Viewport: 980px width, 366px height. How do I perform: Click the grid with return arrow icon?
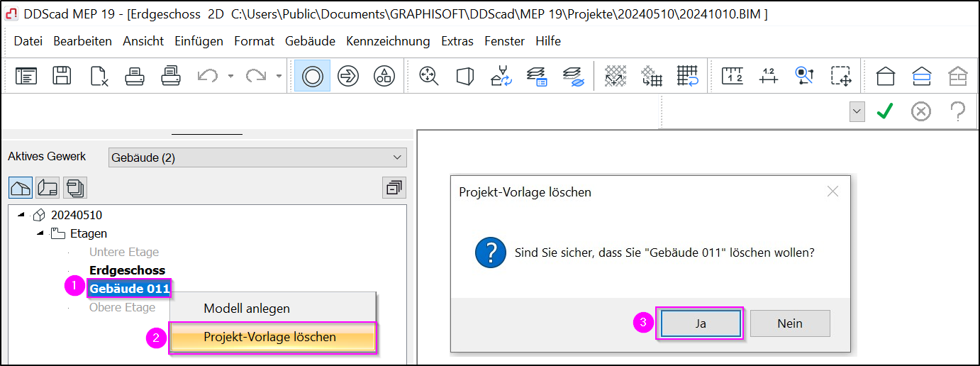point(687,76)
